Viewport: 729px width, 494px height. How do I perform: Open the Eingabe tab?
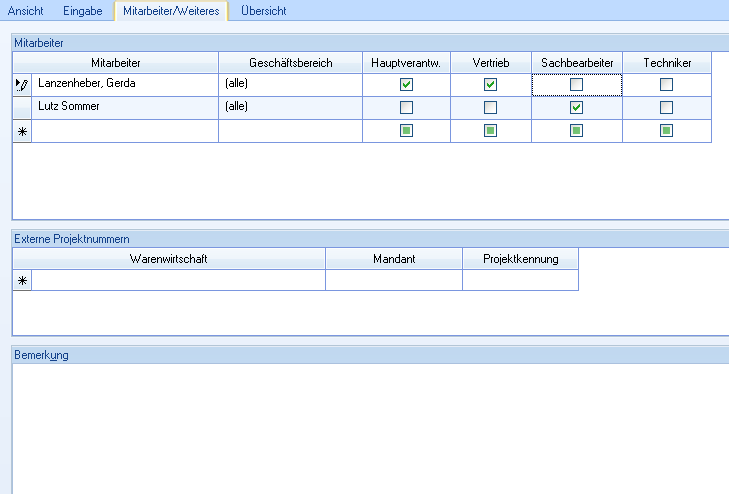(82, 11)
